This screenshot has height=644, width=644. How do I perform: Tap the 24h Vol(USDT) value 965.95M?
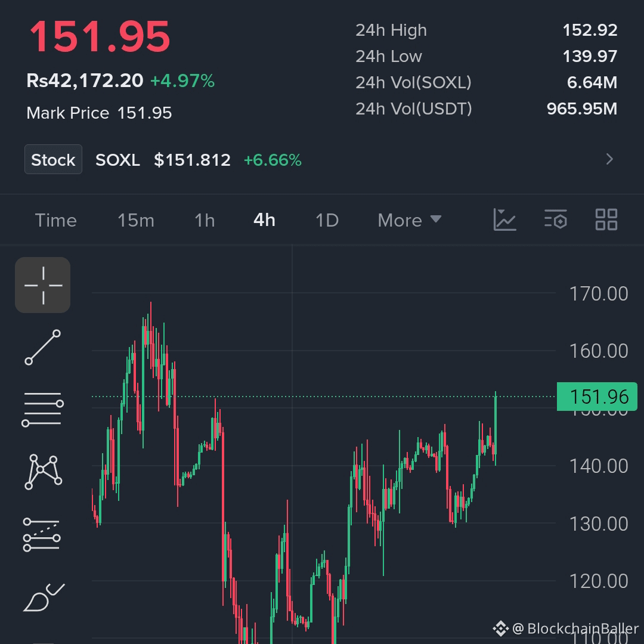coord(582,109)
